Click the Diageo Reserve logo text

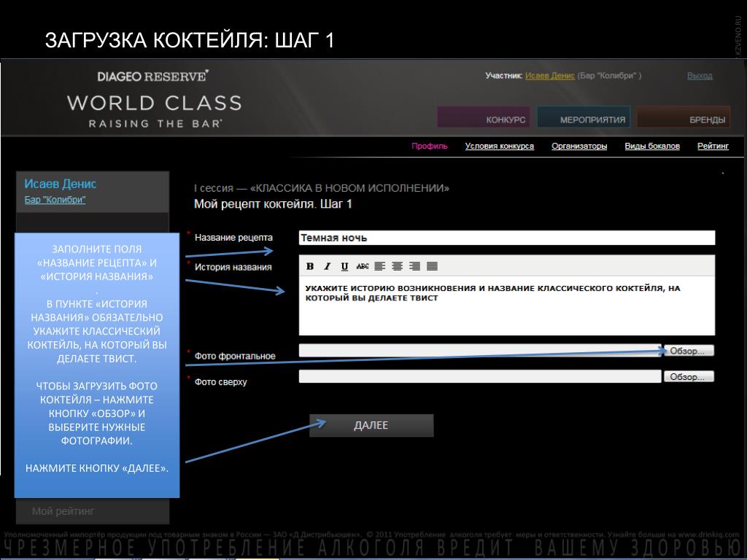pos(153,76)
